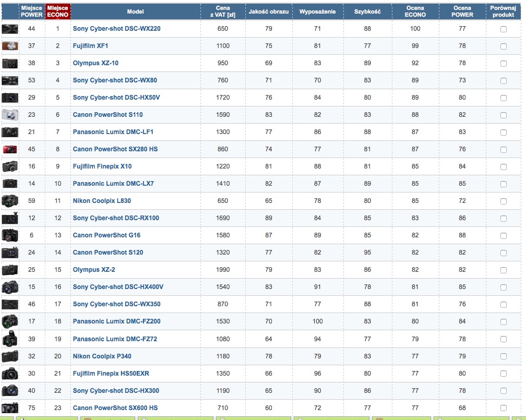Click thumbnail of Sony Cyber-shot DSC-WX220 camera
The image size is (526, 420).
point(10,29)
